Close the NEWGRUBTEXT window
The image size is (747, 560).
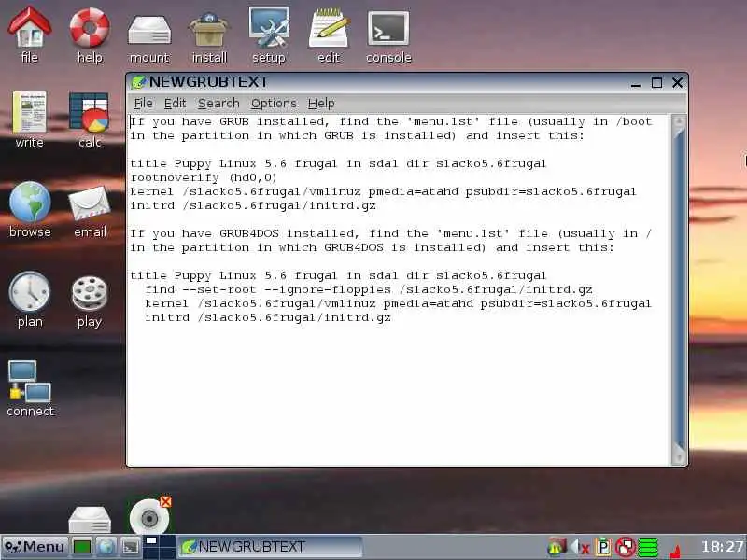point(677,82)
